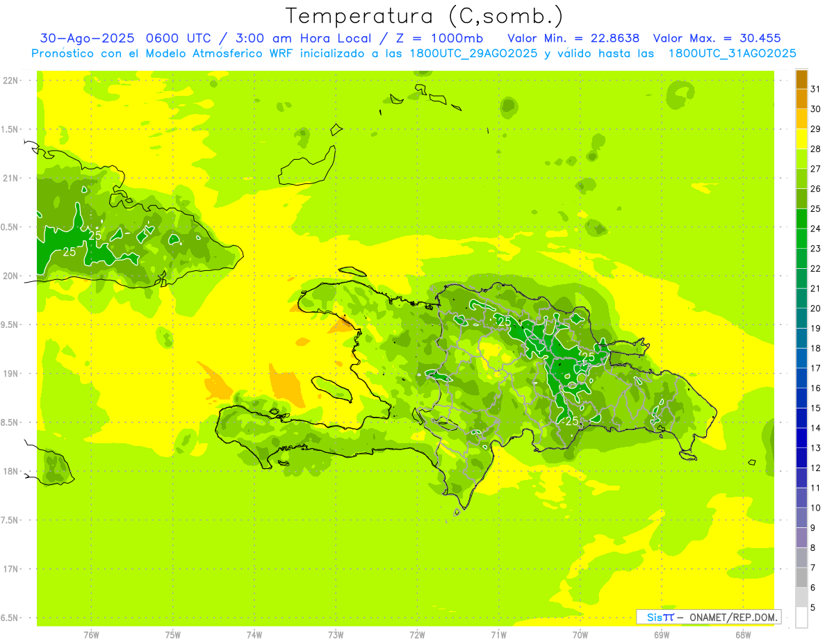The image size is (834, 644).
Task: Click the legend value "28"
Action: (x=816, y=149)
